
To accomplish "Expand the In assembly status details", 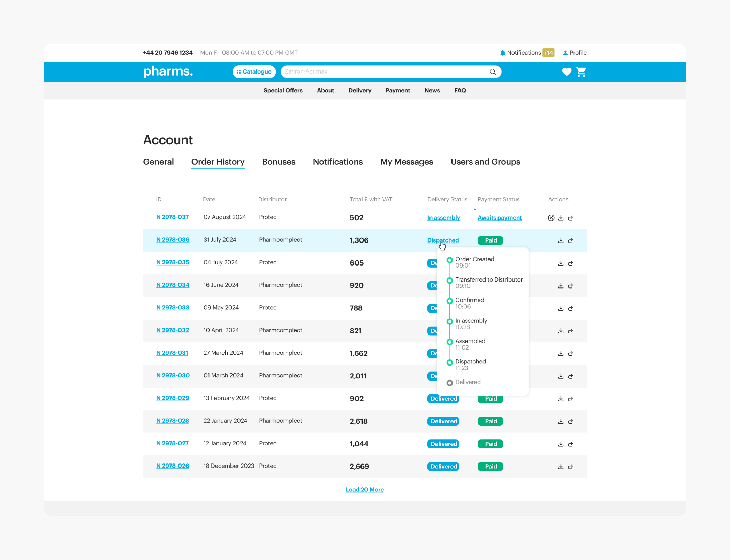I will point(443,218).
